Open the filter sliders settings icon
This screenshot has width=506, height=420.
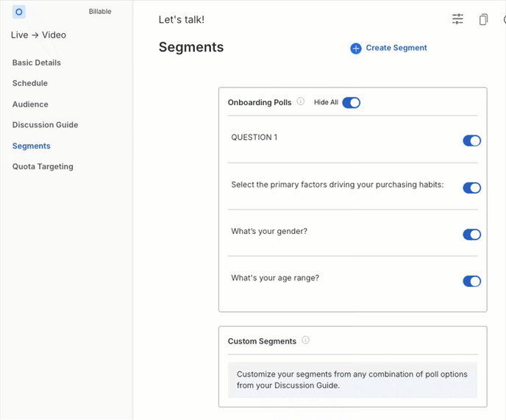457,19
